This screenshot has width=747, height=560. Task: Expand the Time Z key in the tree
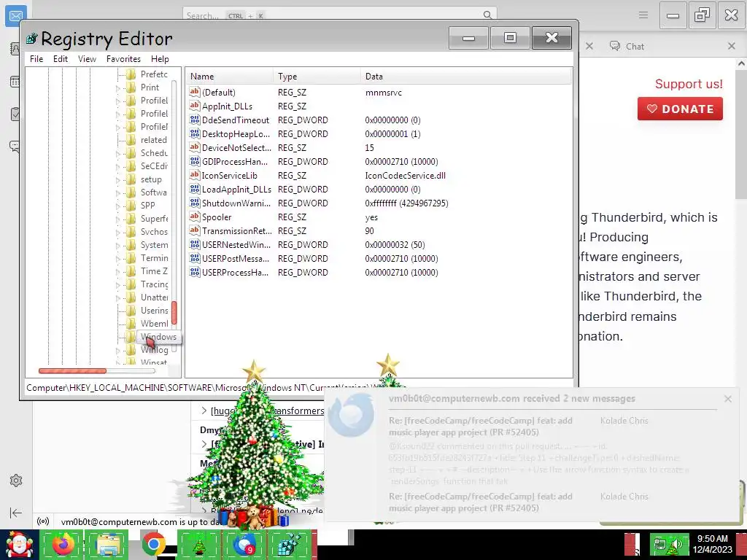pos(118,272)
